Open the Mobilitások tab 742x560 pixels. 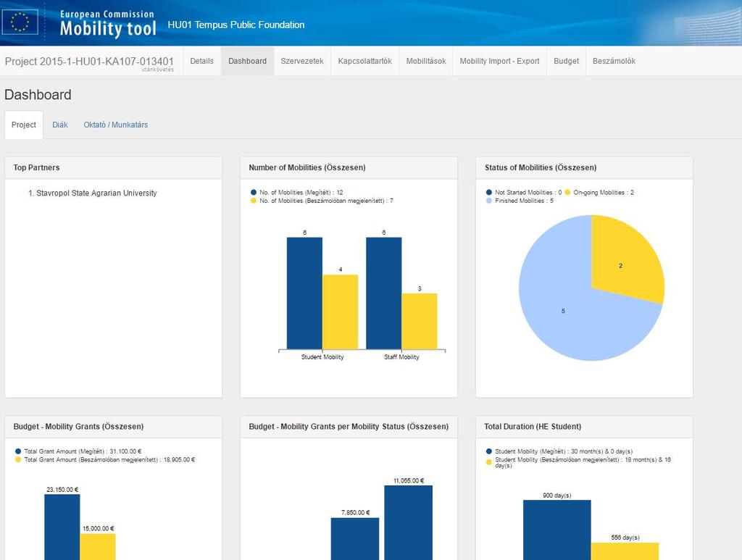click(426, 61)
